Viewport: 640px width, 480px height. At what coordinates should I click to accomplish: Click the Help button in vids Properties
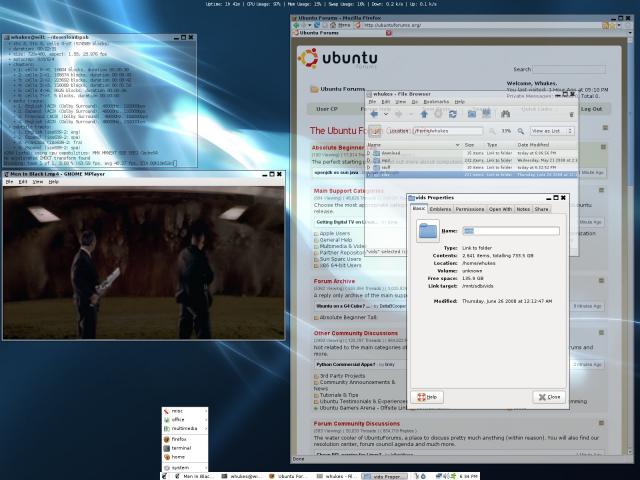427,397
